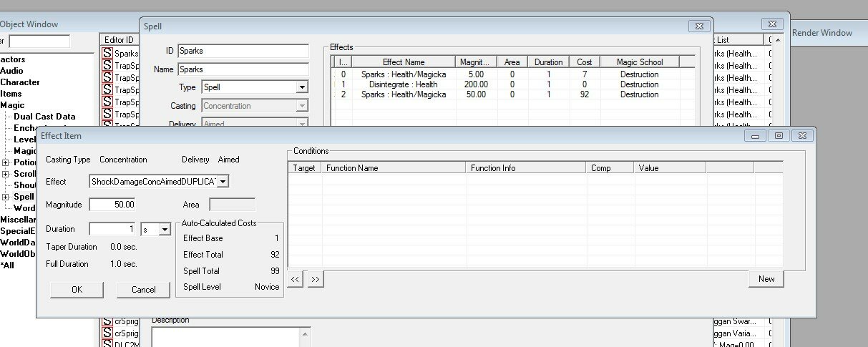Image resolution: width=868 pixels, height=347 pixels.
Task: Close the Spell window
Action: tap(699, 26)
